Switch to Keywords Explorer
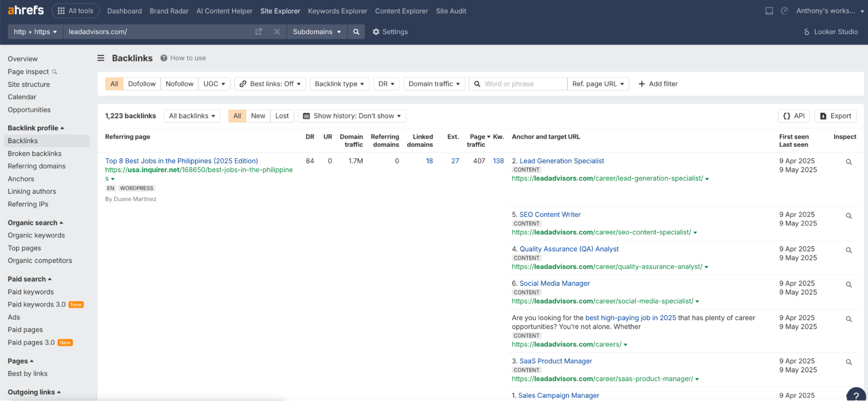Image resolution: width=868 pixels, height=401 pixels. [337, 11]
